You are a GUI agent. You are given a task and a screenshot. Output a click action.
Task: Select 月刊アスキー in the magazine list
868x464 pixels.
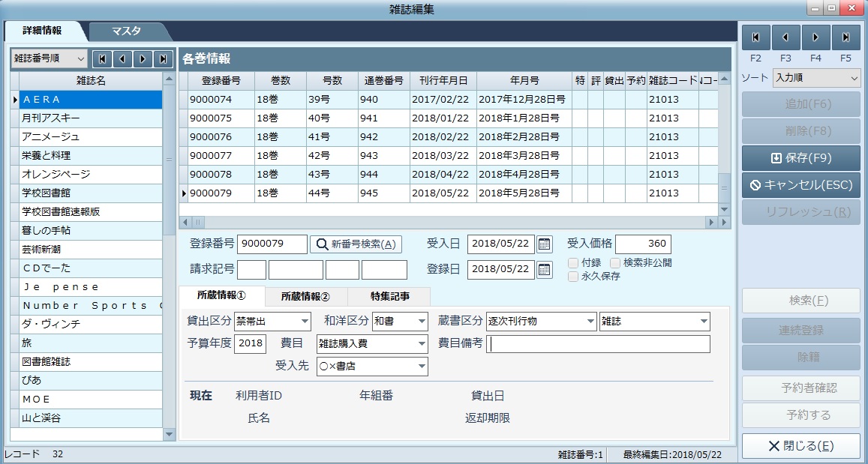(x=92, y=118)
